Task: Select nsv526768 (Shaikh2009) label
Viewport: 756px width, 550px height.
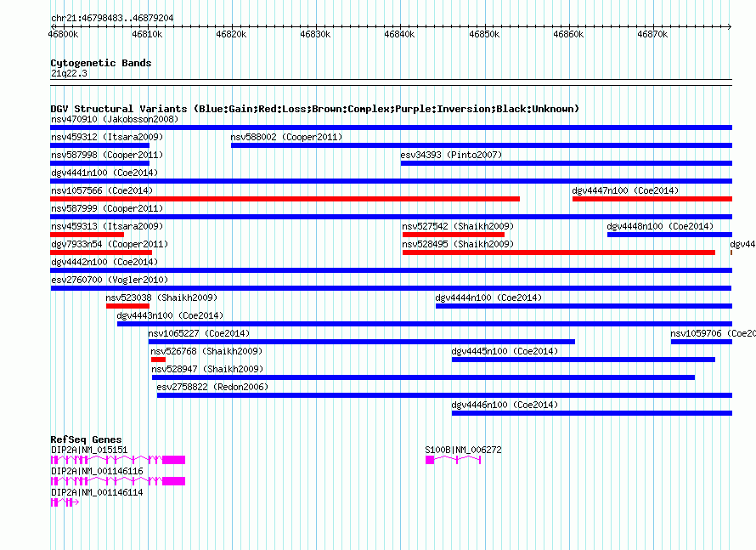Action: tap(207, 351)
